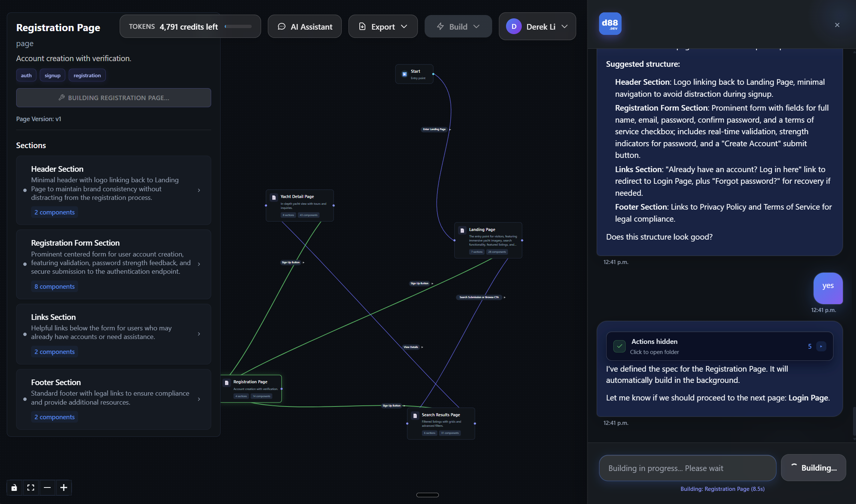Image resolution: width=856 pixels, height=504 pixels.
Task: Click the Building button near the input
Action: tap(813, 468)
